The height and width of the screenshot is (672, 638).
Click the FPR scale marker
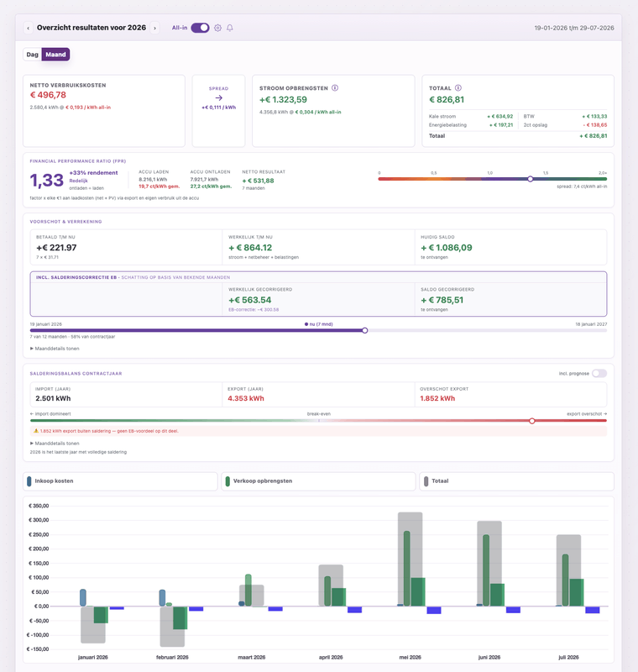(x=530, y=179)
